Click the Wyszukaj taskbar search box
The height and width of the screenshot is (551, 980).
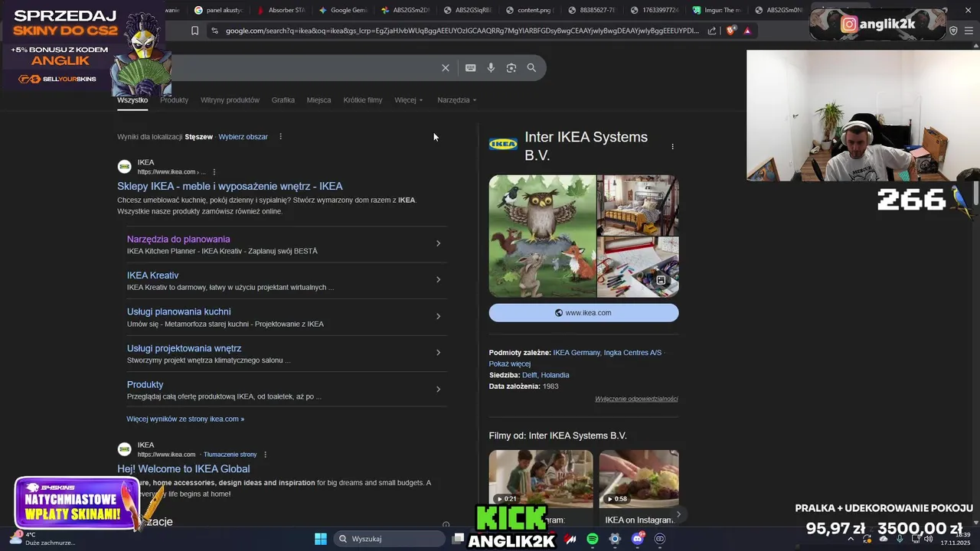click(389, 539)
